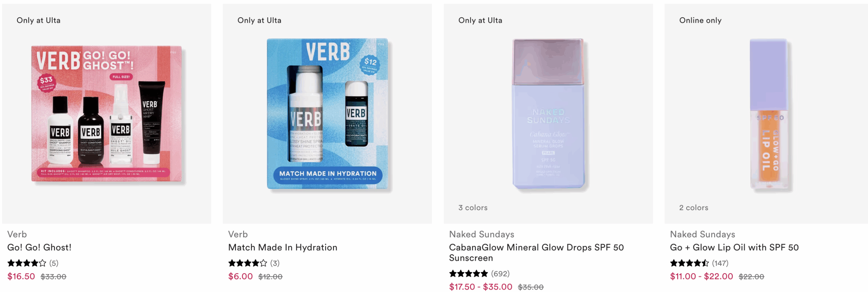The height and width of the screenshot is (292, 868).
Task: Click the 2 colors label on Lip Oil
Action: click(693, 208)
